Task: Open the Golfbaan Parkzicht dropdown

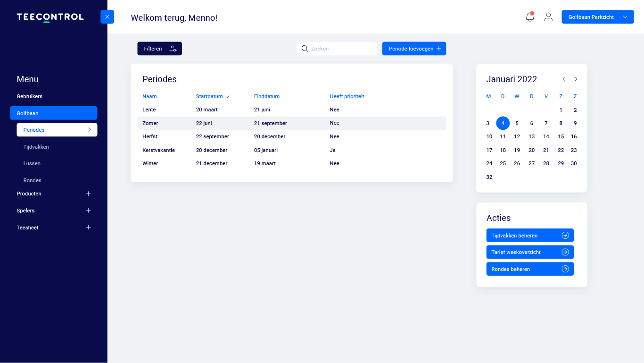Action: pyautogui.click(x=597, y=17)
